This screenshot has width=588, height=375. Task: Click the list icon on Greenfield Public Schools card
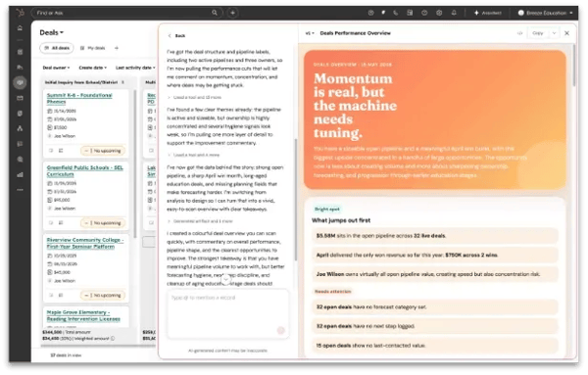[61, 223]
